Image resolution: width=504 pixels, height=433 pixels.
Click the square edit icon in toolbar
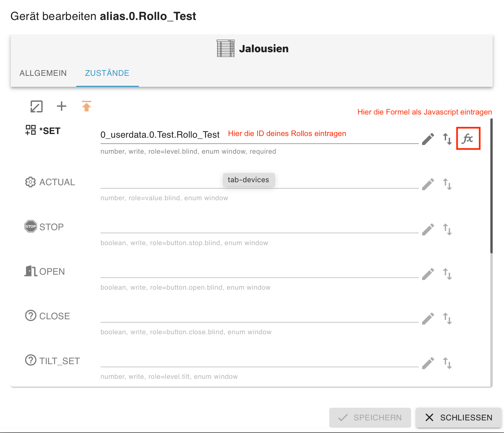point(37,106)
